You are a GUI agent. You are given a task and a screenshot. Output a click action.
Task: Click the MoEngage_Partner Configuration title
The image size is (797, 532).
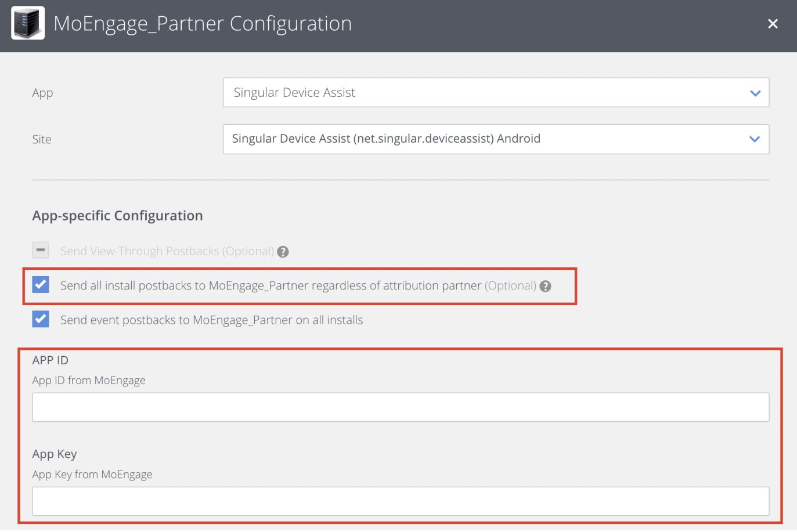tap(202, 24)
